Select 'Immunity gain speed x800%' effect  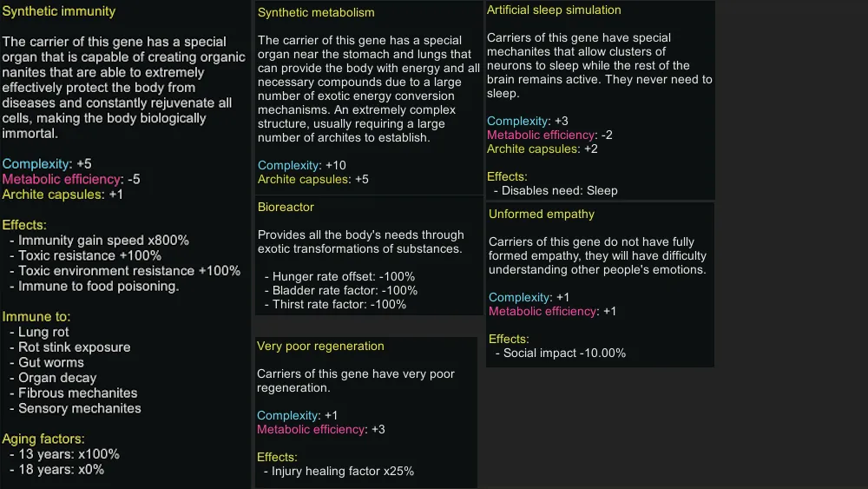click(x=103, y=240)
